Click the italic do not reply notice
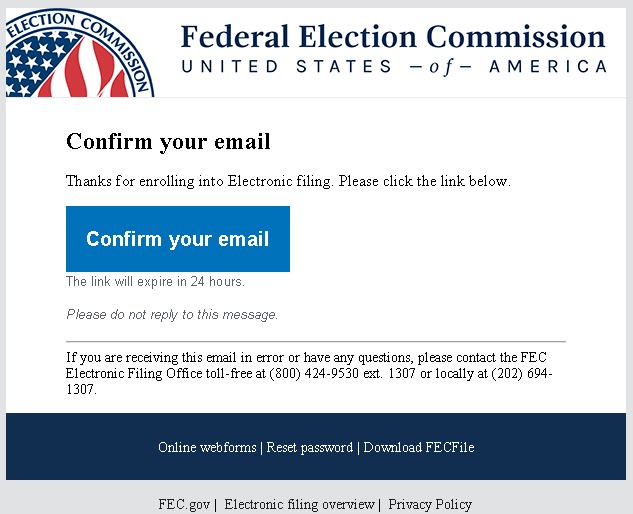Image resolution: width=633 pixels, height=514 pixels. [172, 315]
